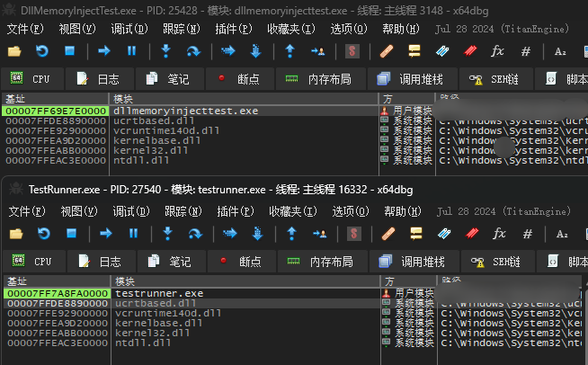Click base address 00007FF69E7E0000
This screenshot has height=365, width=588.
[x=56, y=111]
